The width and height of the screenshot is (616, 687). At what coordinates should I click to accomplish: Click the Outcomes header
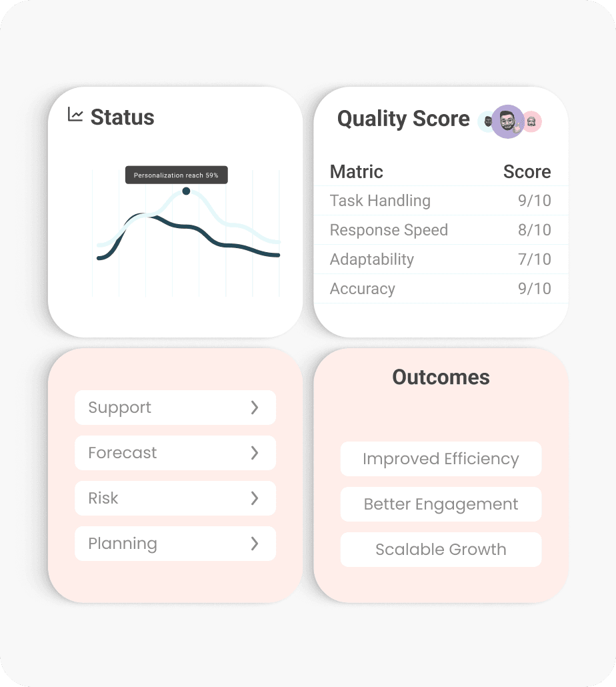coord(440,378)
